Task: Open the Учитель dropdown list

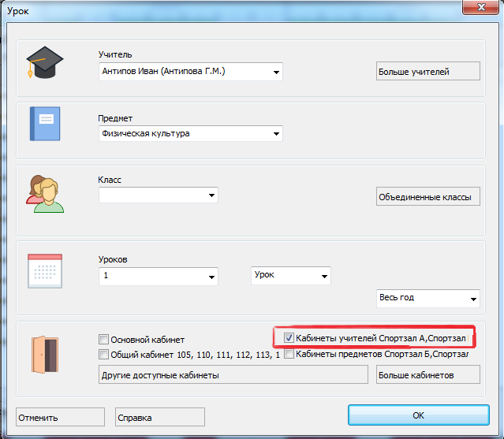Action: pos(276,73)
